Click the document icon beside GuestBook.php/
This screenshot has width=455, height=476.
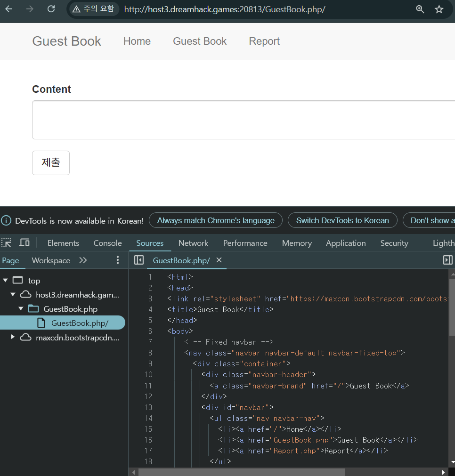pos(41,323)
